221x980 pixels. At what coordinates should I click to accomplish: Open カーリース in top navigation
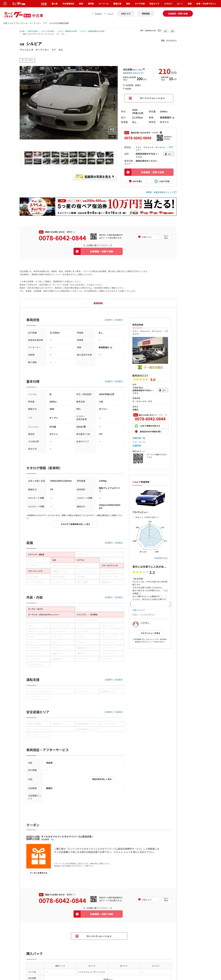pyautogui.click(x=103, y=3)
